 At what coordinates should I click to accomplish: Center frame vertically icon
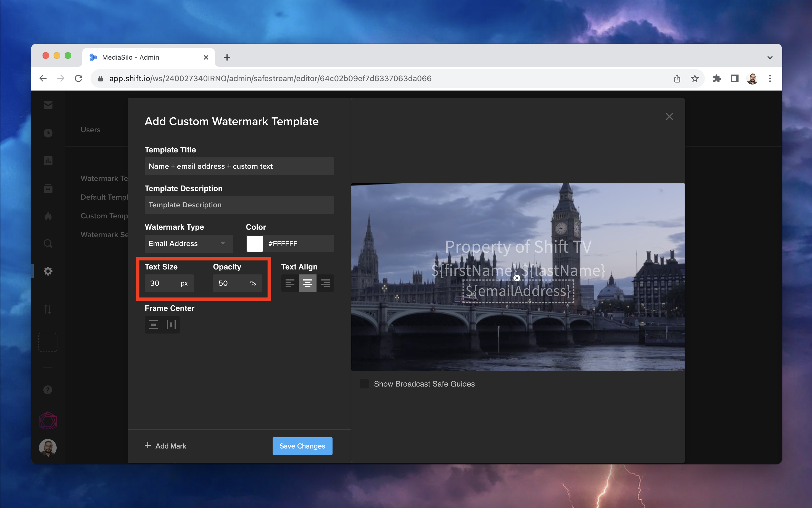(x=154, y=325)
